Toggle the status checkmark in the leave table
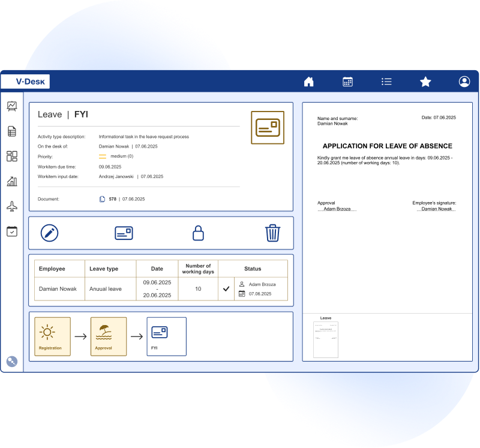The width and height of the screenshot is (480, 448). tap(227, 288)
